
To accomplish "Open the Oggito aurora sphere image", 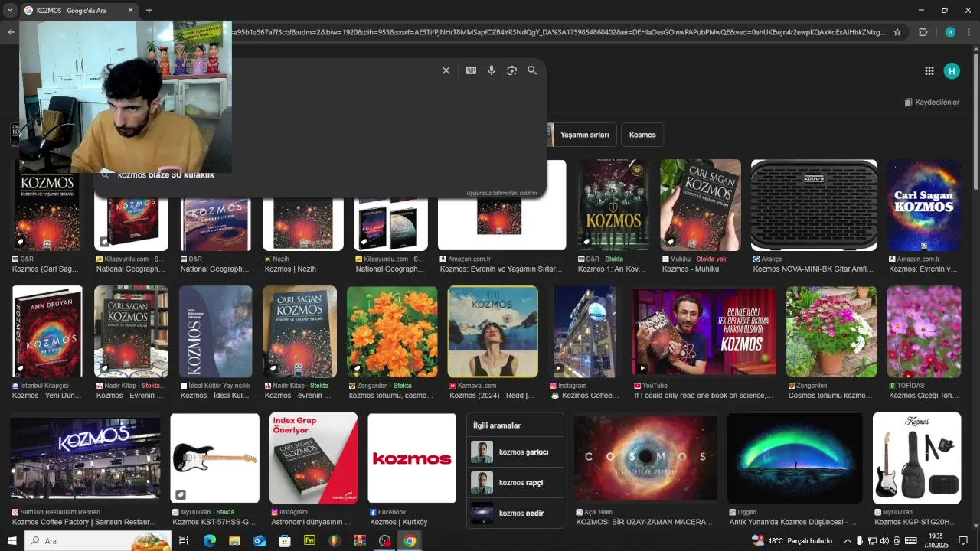I will coord(795,458).
